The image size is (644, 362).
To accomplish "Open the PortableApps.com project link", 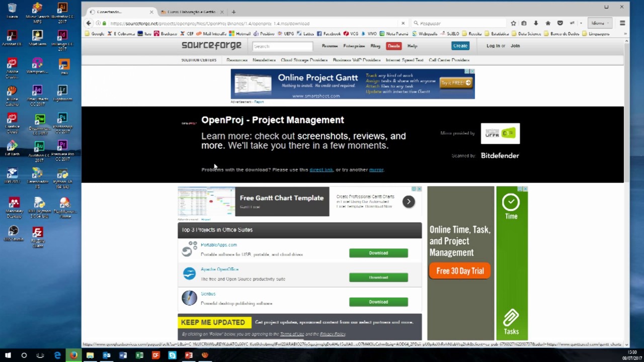I will tap(218, 245).
